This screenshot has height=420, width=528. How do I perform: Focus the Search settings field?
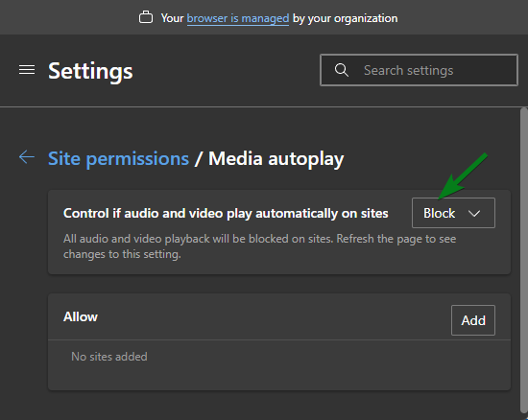point(419,70)
